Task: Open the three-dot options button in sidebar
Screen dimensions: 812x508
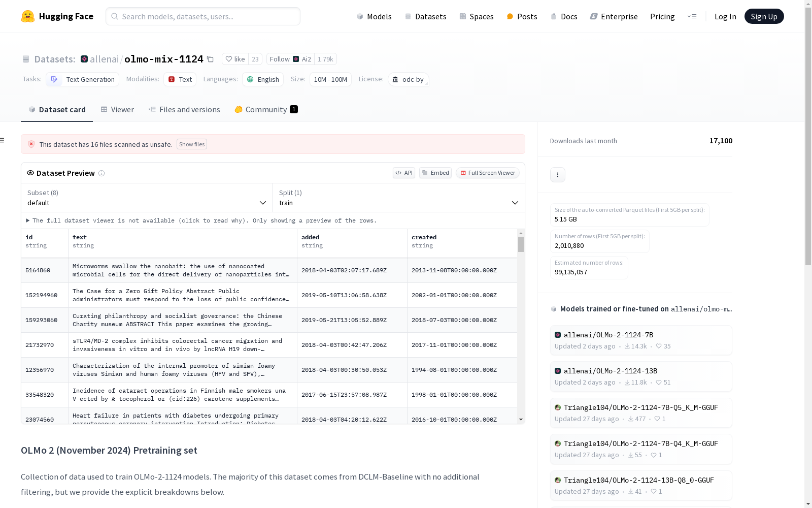Action: tap(558, 175)
